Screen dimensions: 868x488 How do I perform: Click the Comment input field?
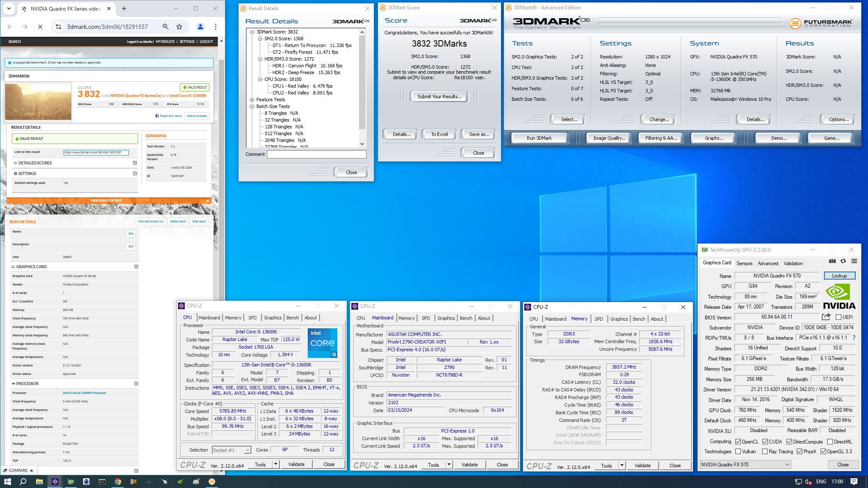point(317,155)
